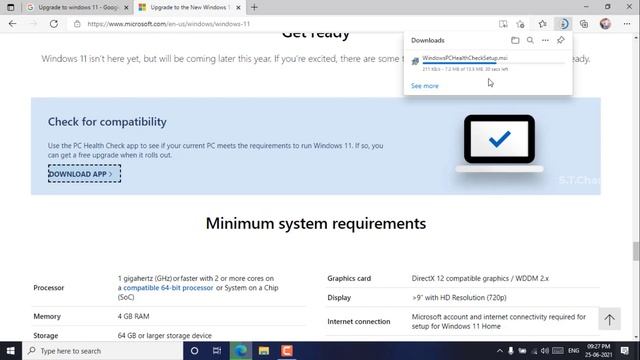Search downloads in the Downloads panel

[x=530, y=40]
